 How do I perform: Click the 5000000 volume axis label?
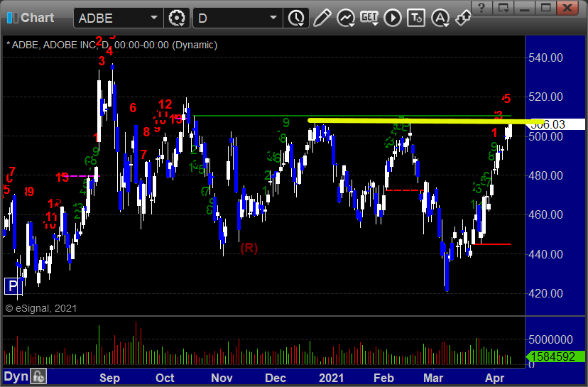[x=550, y=339]
